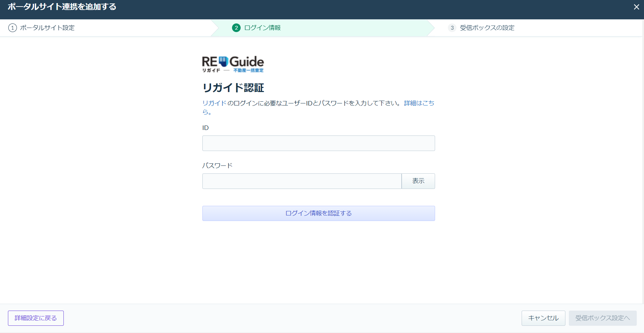Return with 詳細設定に戻る button
Screen dimensions: 644x333
36,318
